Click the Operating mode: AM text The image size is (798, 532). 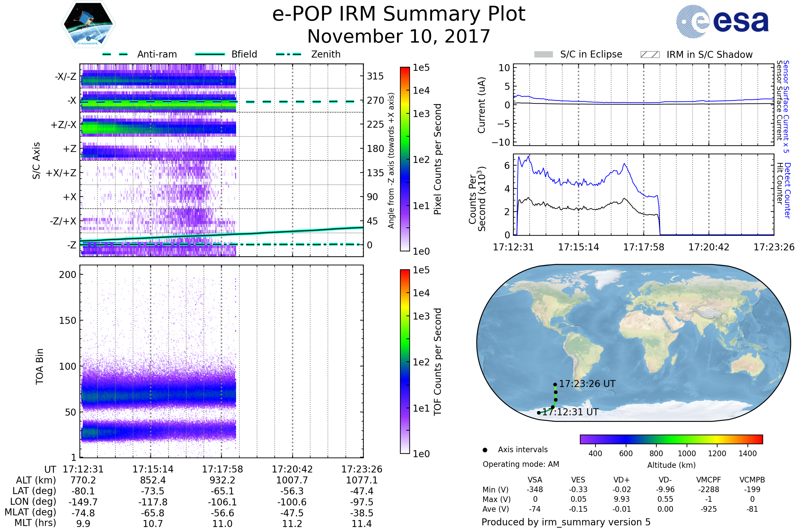(521, 464)
